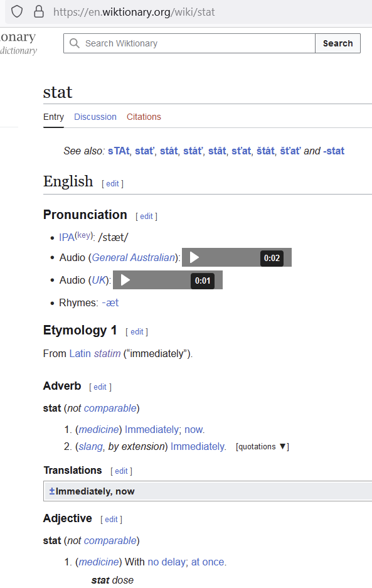Click the magnifier icon in search box
372x588 pixels.
point(75,43)
